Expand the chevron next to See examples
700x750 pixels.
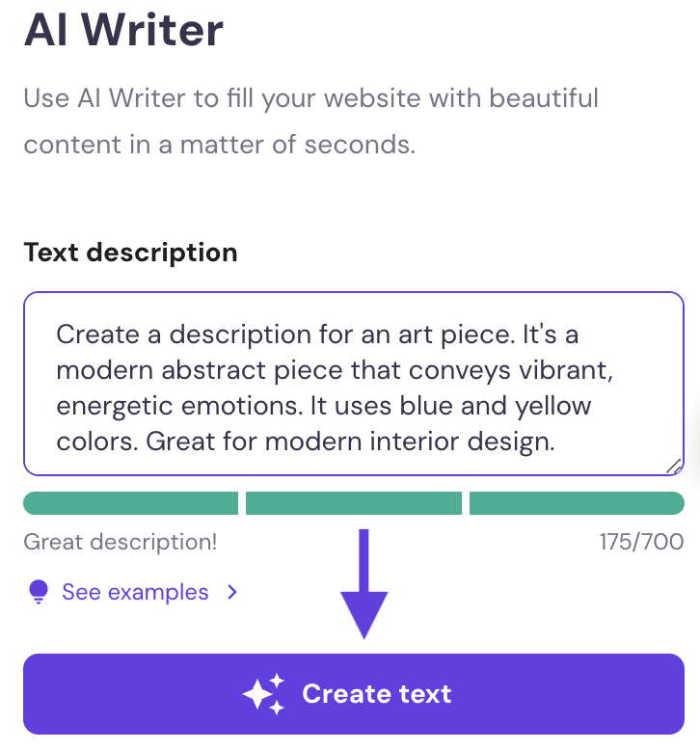[x=231, y=592]
